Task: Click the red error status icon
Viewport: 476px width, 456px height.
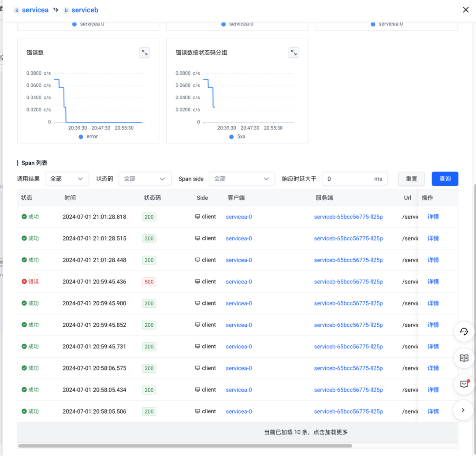Action: [24, 281]
